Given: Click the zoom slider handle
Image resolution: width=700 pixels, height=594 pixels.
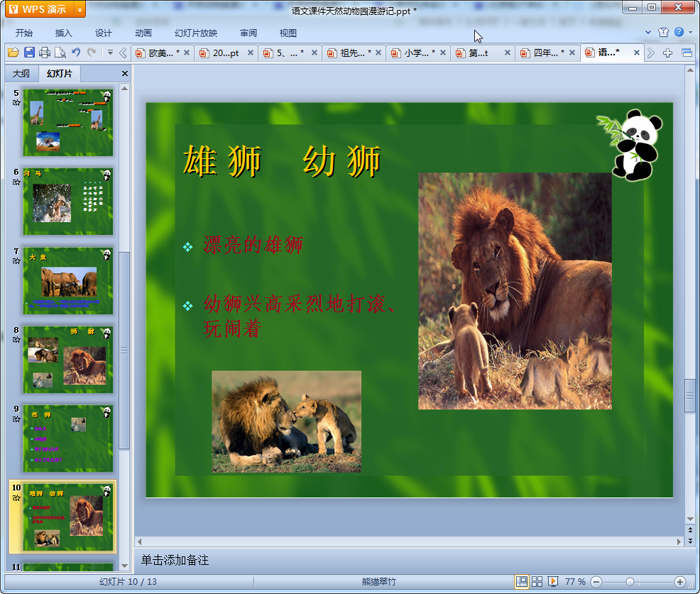Looking at the screenshot, I should 630,581.
